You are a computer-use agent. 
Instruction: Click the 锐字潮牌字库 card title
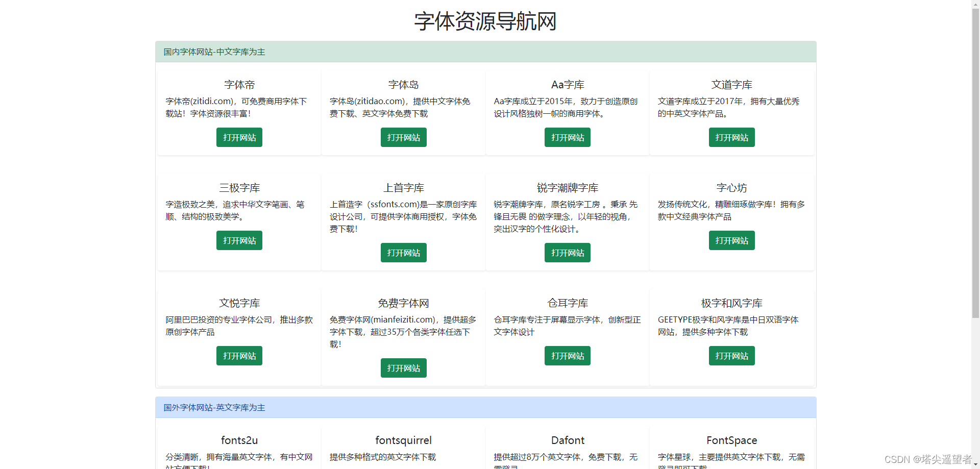tap(568, 188)
